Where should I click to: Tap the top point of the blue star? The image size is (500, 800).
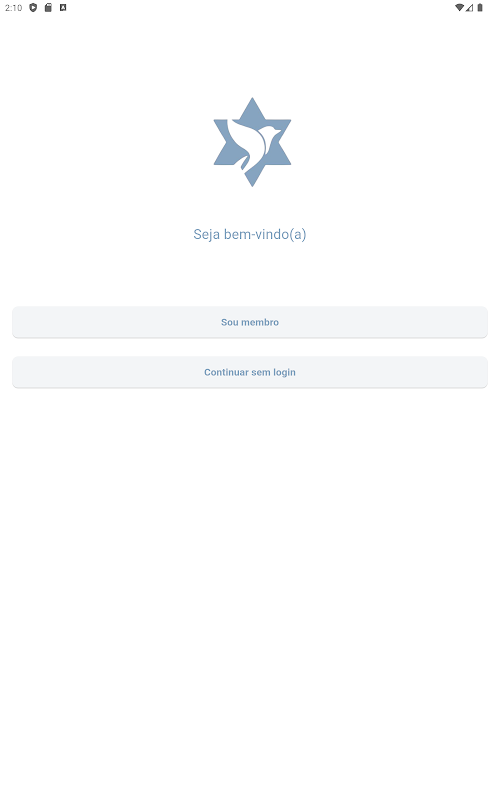pos(252,103)
